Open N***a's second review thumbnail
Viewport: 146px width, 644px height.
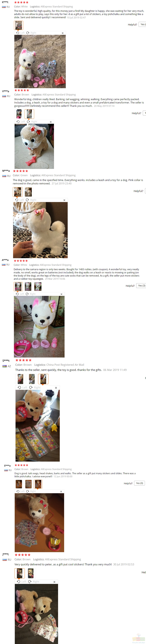coord(28,192)
